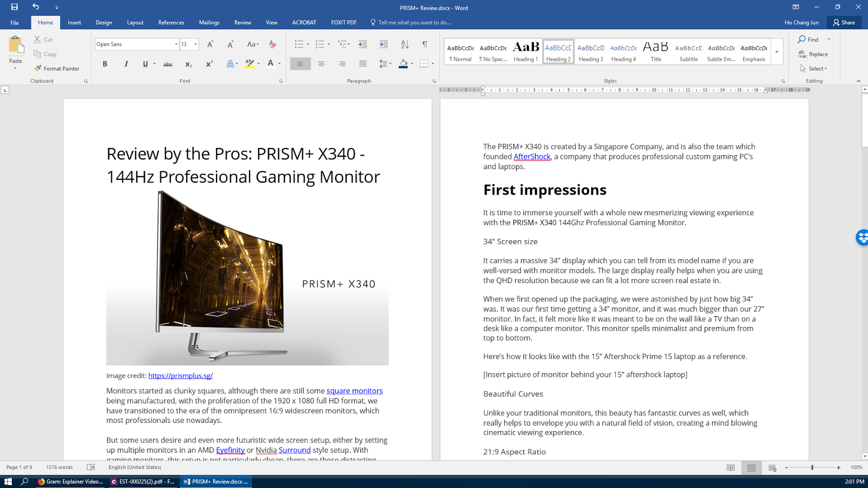Zoom in with the plus button
The image size is (868, 488).
pos(839,467)
